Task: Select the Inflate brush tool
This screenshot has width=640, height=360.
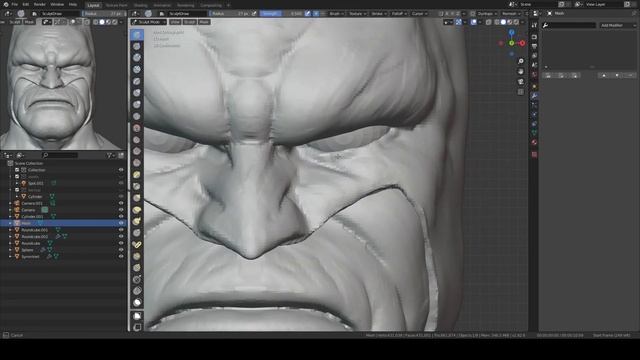Action: [x=137, y=93]
